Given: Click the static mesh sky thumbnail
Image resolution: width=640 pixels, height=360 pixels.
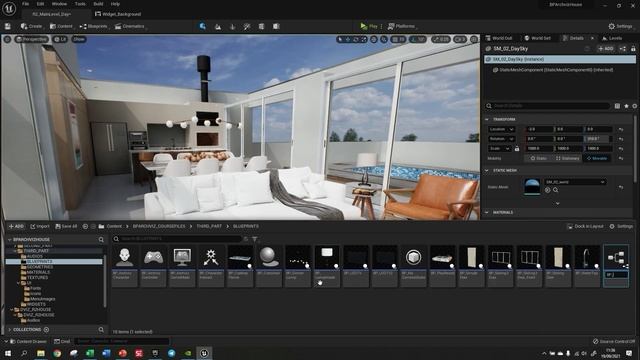Looking at the screenshot, I should click(x=532, y=186).
